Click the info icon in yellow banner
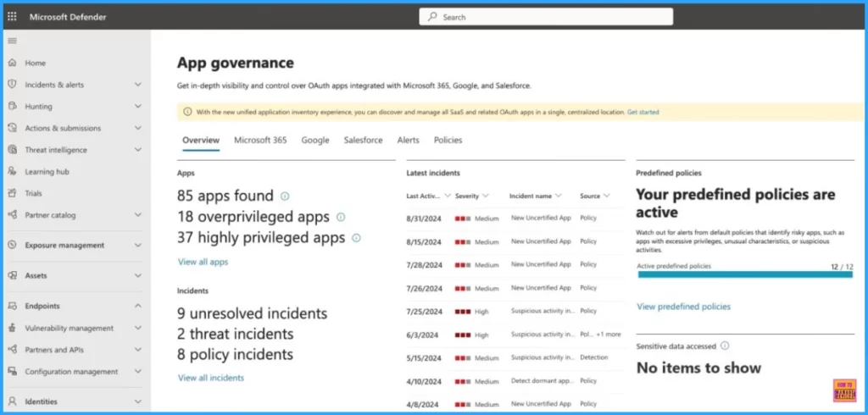This screenshot has width=868, height=415. point(187,112)
